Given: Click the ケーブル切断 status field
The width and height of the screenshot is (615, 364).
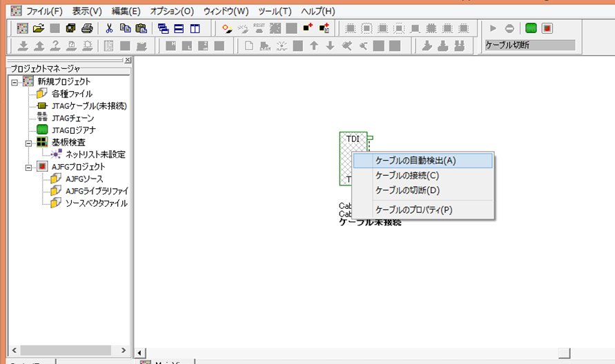Looking at the screenshot, I should [x=529, y=45].
